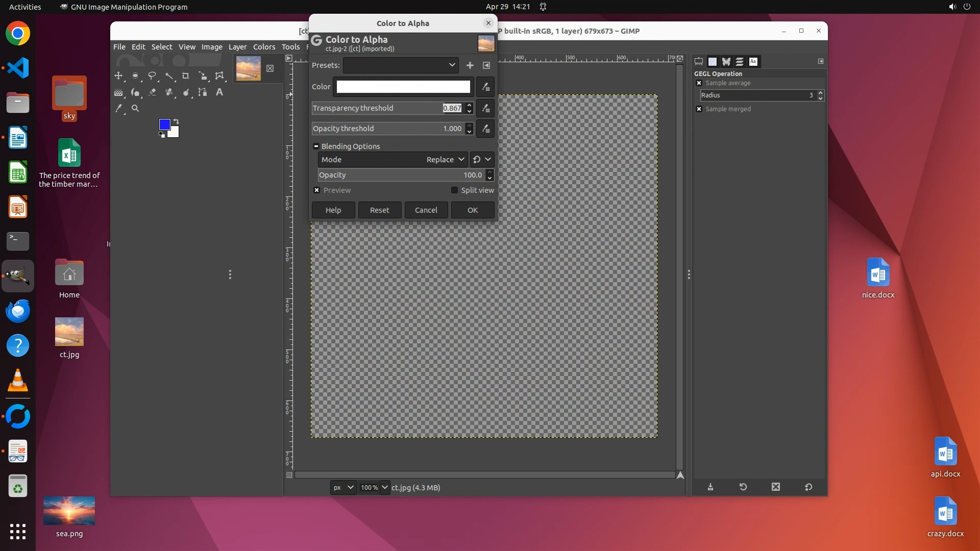Select the Eraser tool

[x=152, y=92]
